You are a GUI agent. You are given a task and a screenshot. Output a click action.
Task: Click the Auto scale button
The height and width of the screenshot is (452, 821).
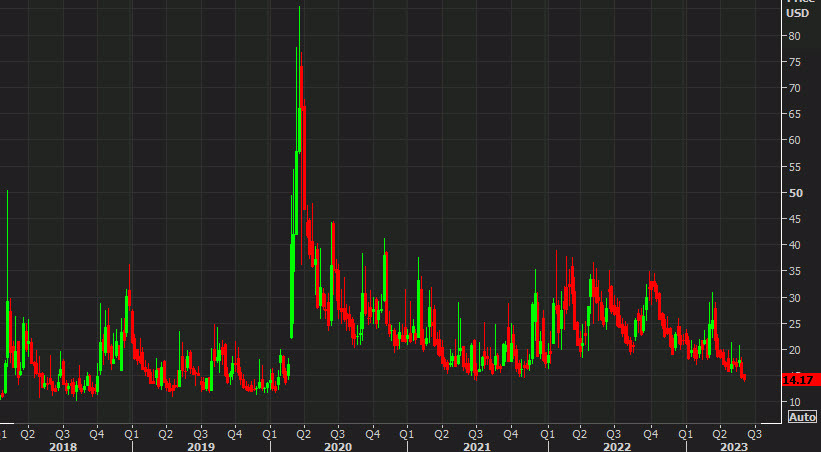[x=802, y=417]
